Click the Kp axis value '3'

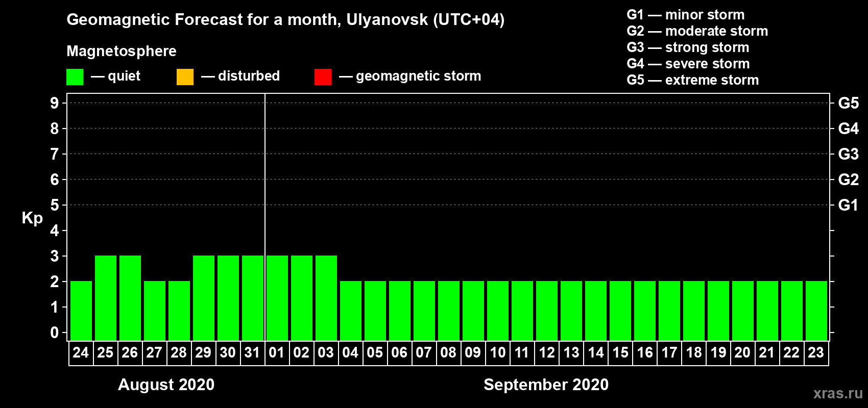[x=55, y=256]
